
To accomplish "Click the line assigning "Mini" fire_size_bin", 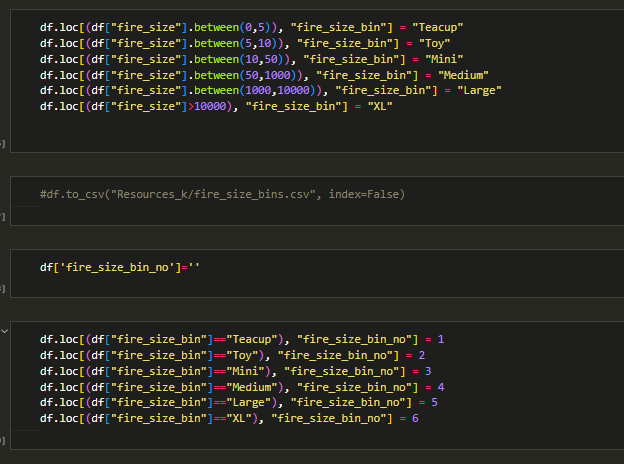I will pos(251,59).
